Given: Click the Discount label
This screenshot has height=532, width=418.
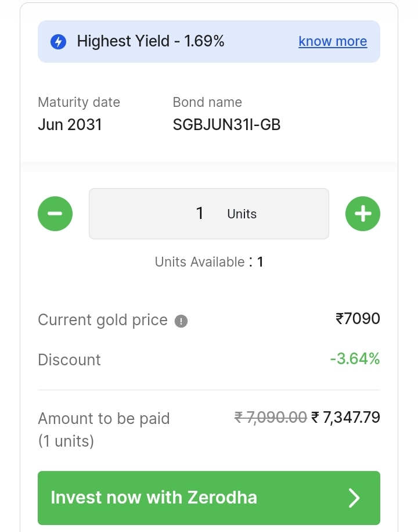Looking at the screenshot, I should point(69,360).
